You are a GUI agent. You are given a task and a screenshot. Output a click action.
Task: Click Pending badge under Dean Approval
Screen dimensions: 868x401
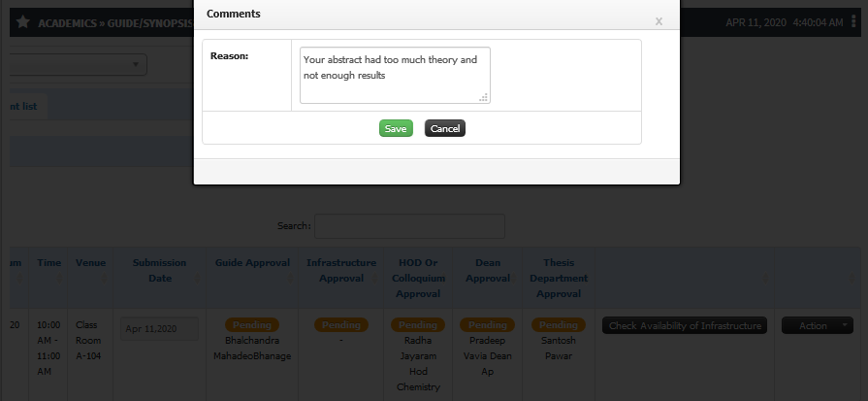487,325
